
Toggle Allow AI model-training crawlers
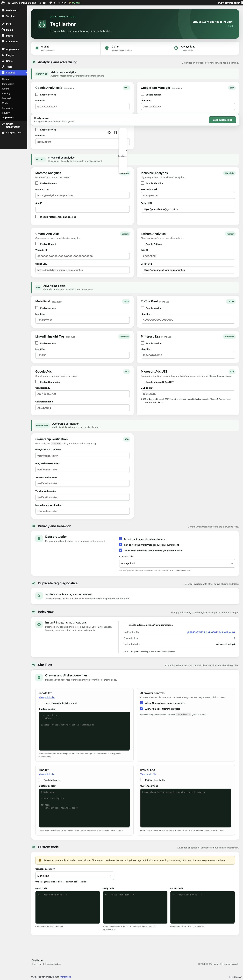(x=142, y=708)
